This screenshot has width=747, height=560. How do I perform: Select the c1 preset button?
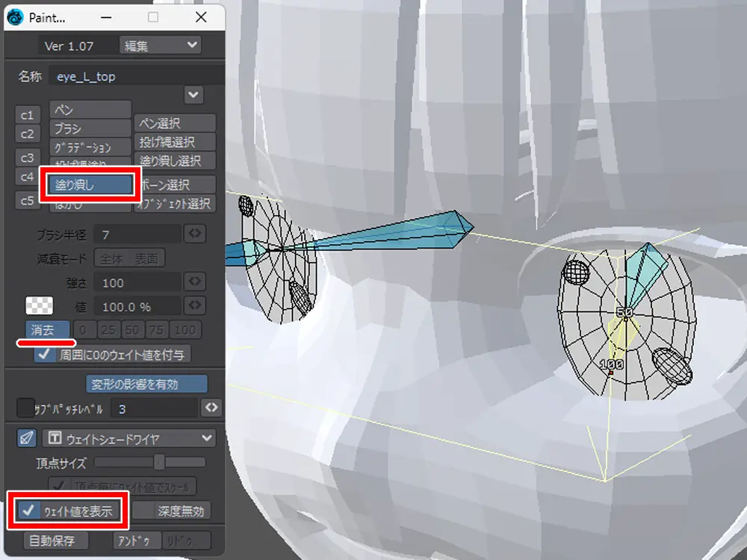(28, 115)
